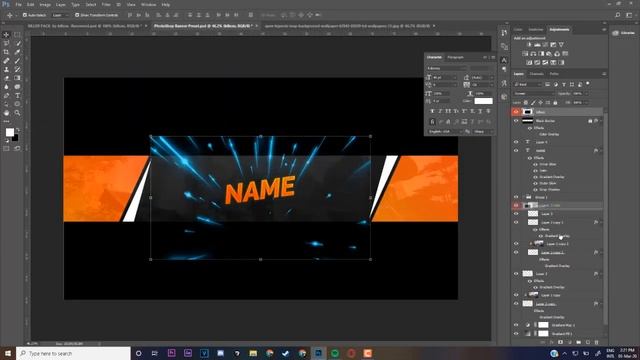Click the Windows Start button

coord(8,353)
